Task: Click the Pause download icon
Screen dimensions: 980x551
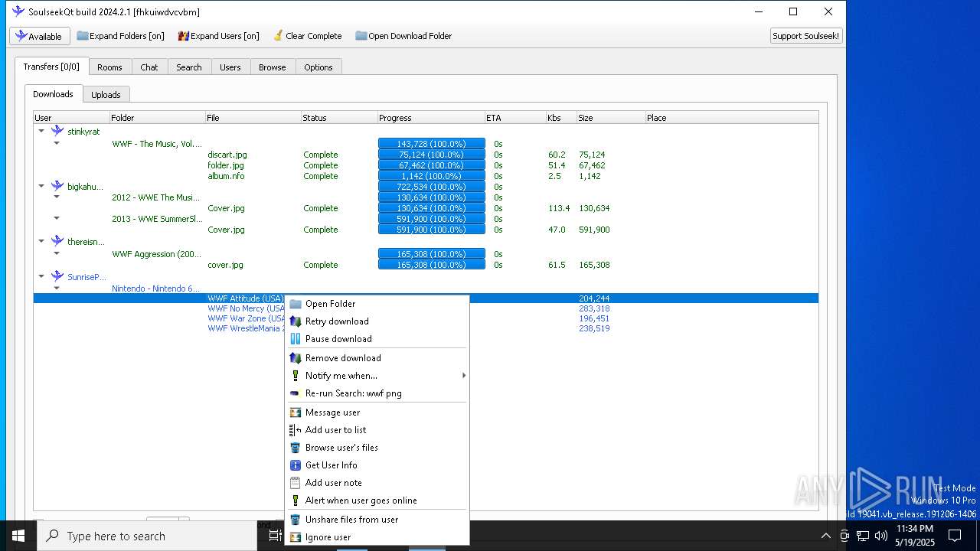Action: pos(296,339)
